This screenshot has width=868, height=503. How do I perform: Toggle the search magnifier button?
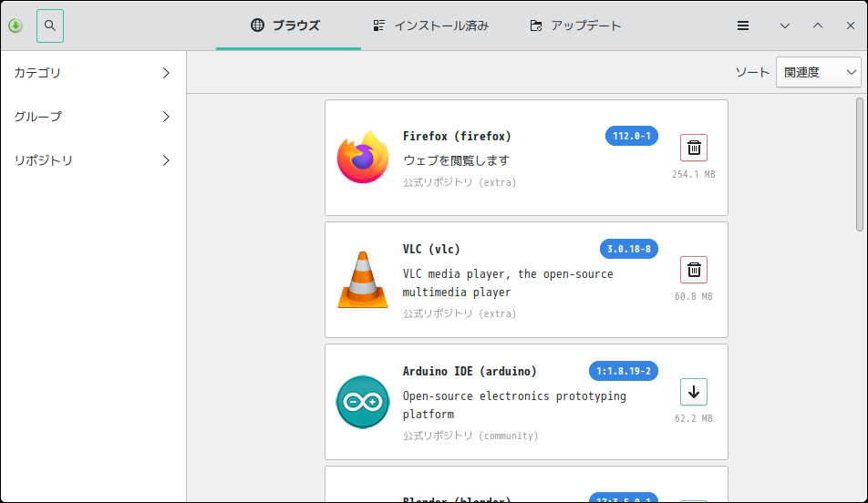(x=50, y=26)
